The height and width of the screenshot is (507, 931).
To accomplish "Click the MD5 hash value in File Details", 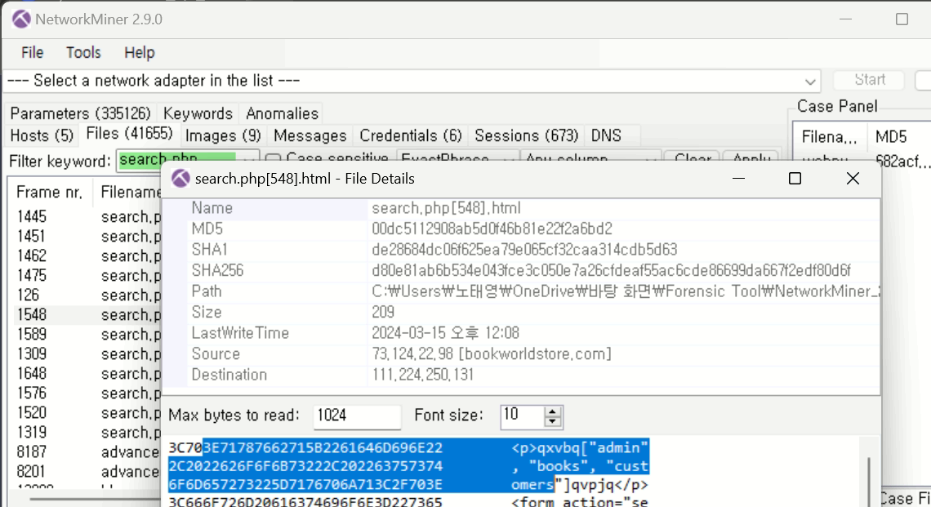I will pos(492,229).
